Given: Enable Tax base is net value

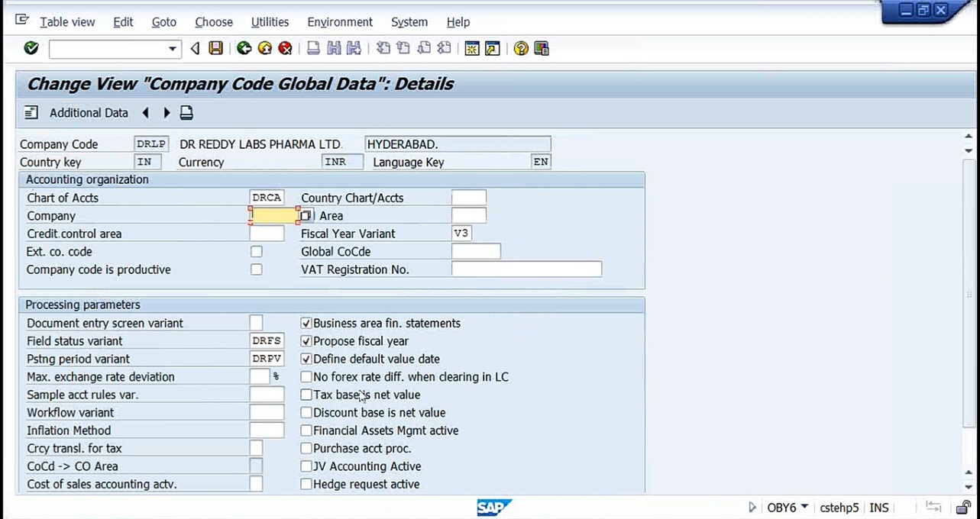Looking at the screenshot, I should point(306,395).
